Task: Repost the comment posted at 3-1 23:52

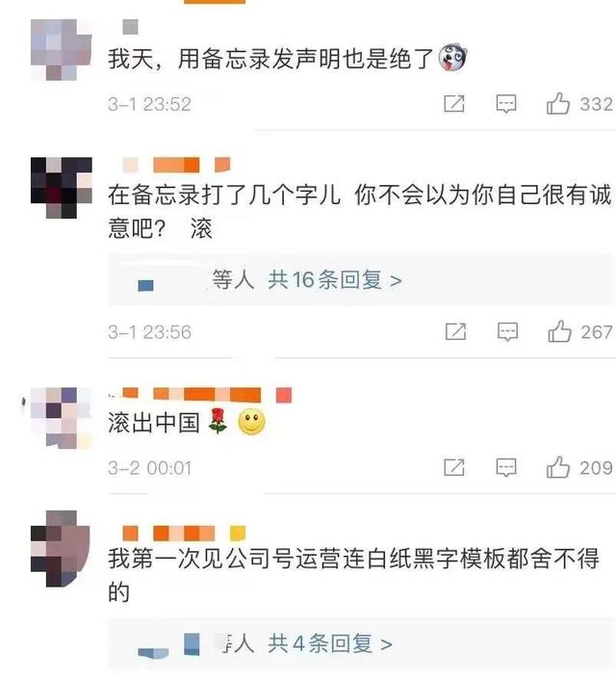Action: coord(454,104)
